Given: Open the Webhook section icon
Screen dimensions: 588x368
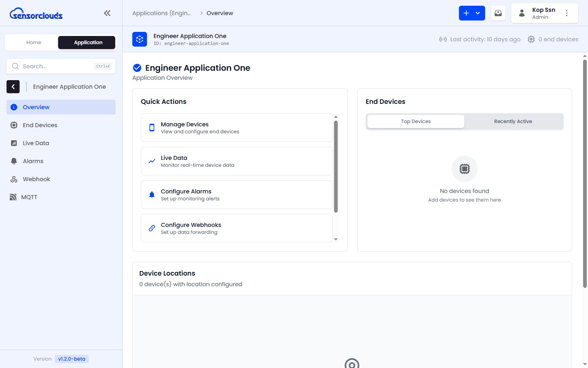Looking at the screenshot, I should [x=13, y=179].
